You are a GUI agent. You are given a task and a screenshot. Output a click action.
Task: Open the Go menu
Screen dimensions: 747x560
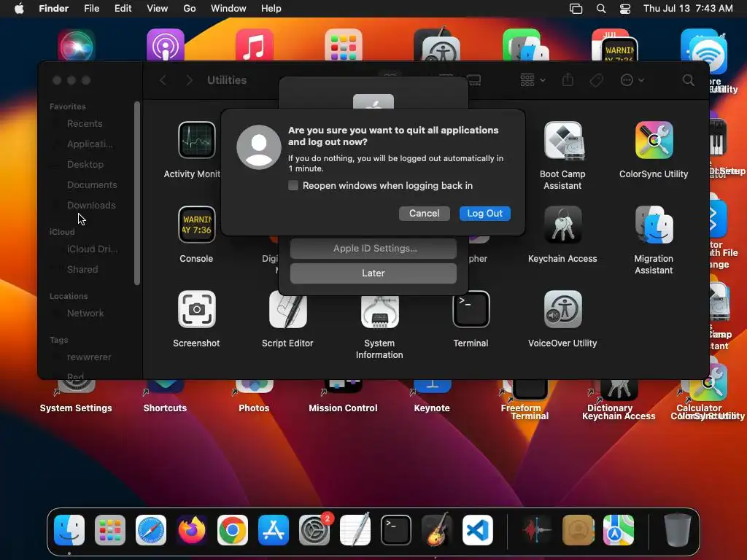[x=190, y=9]
